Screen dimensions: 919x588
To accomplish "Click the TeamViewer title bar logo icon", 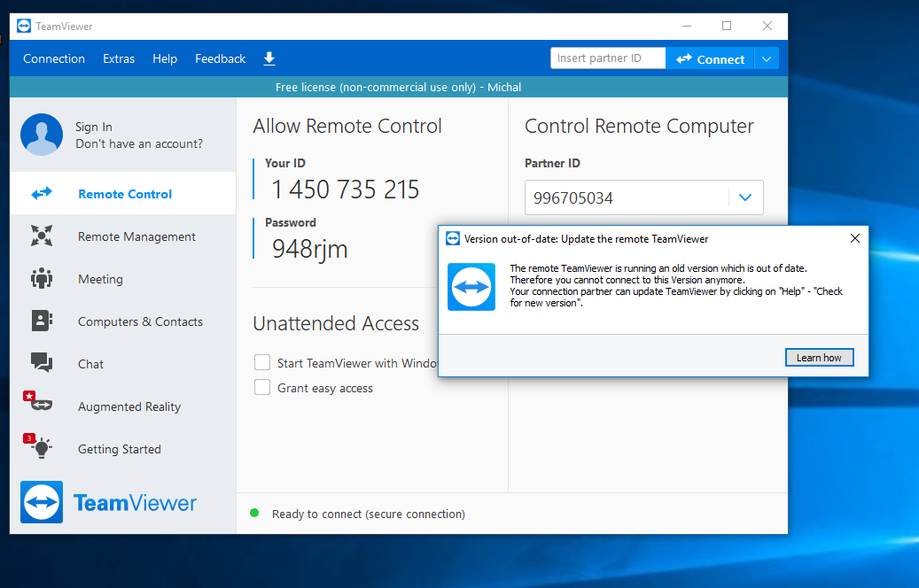I will [x=24, y=27].
